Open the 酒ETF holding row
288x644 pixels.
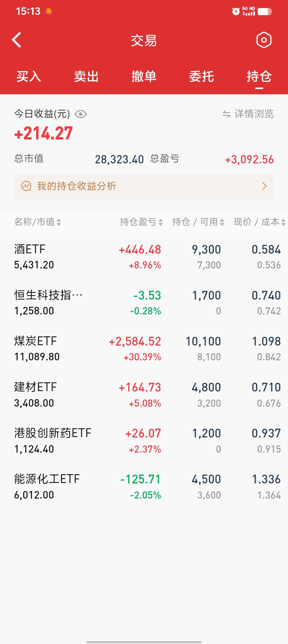pyautogui.click(x=144, y=257)
